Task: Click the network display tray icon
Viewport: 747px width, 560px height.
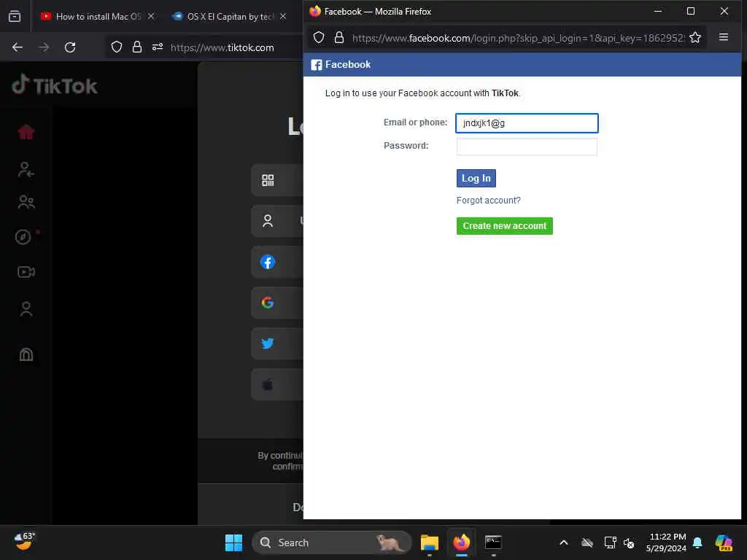Action: 611,542
